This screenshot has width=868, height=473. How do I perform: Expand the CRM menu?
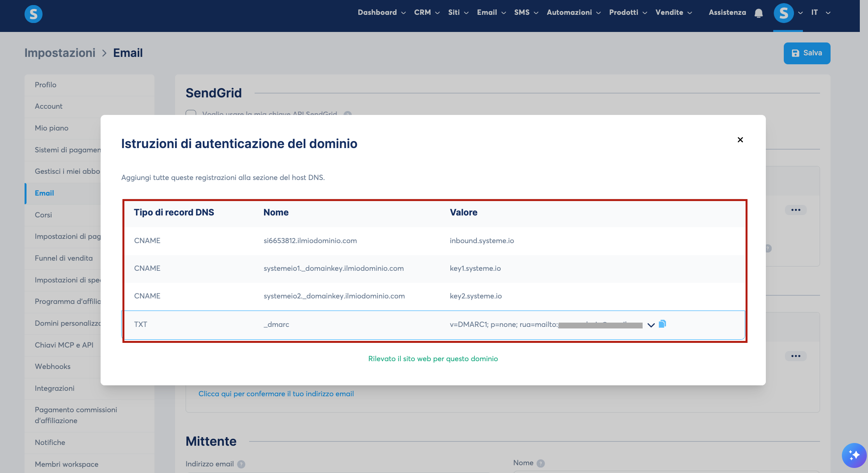427,12
